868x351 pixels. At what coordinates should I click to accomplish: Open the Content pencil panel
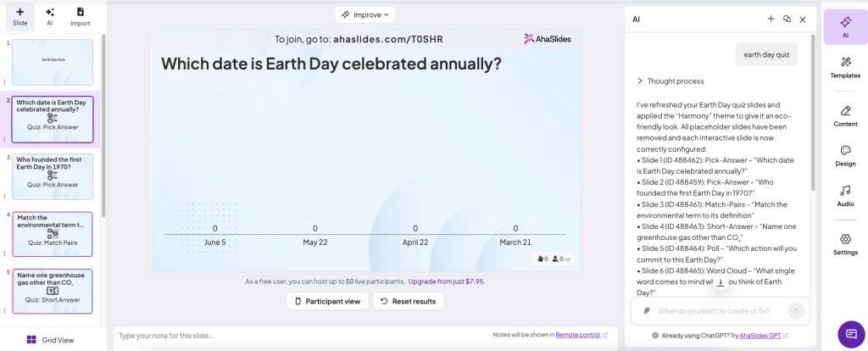coord(845,115)
